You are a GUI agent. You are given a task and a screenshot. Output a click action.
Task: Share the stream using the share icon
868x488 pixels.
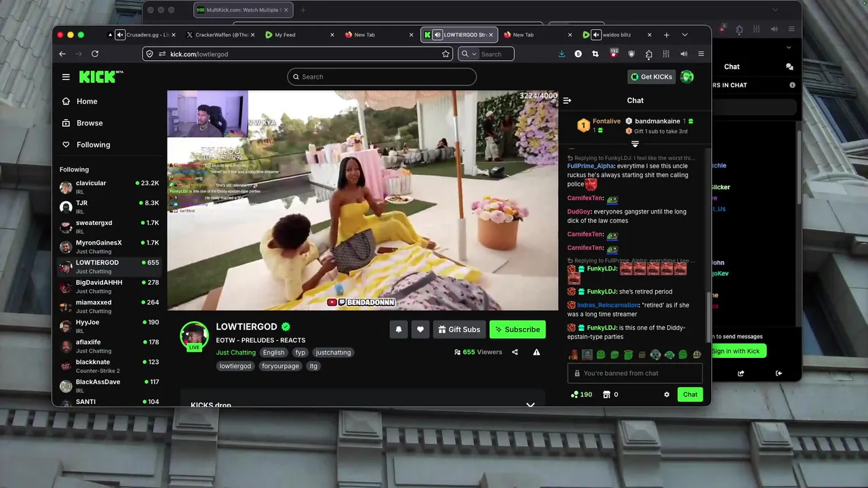tap(515, 352)
